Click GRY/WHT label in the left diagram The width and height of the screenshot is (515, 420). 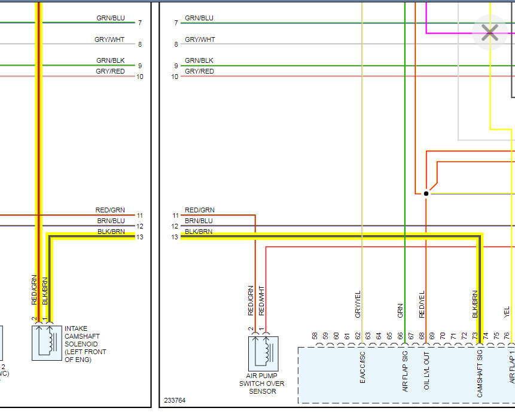point(109,39)
